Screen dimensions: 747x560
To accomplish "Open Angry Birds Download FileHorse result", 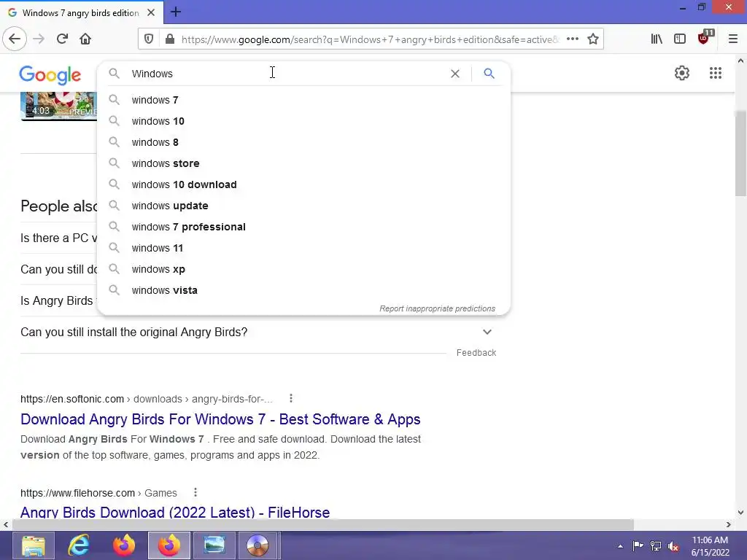I will click(x=175, y=513).
